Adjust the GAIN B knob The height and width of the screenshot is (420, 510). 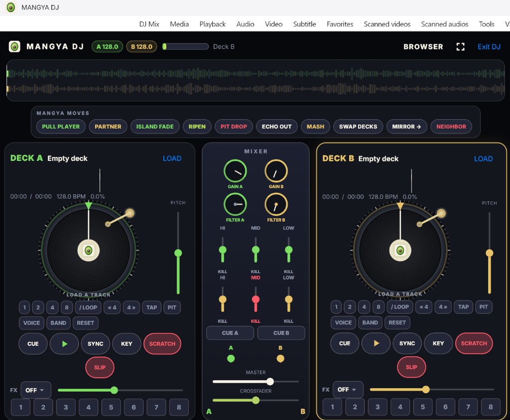276,171
